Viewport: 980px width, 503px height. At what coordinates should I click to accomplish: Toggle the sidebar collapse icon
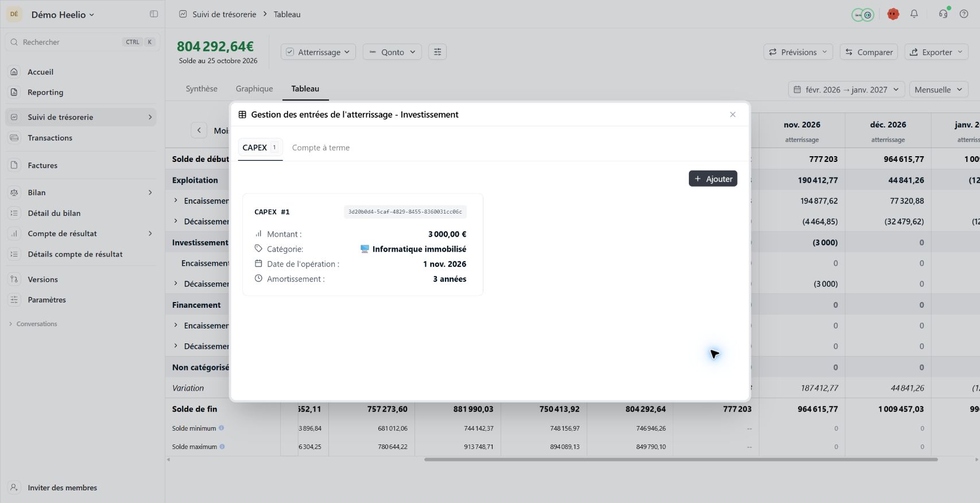pos(154,14)
